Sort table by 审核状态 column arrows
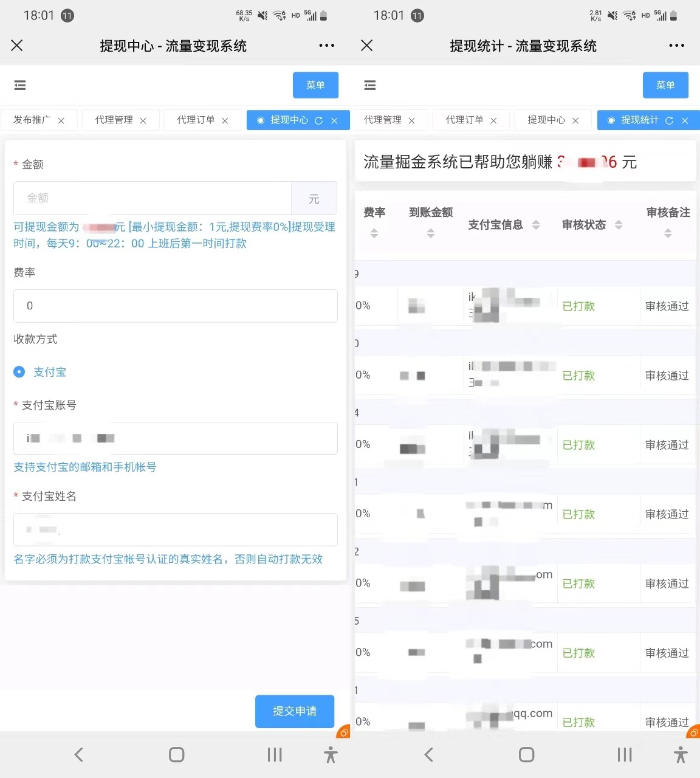700x778 pixels. (x=619, y=225)
